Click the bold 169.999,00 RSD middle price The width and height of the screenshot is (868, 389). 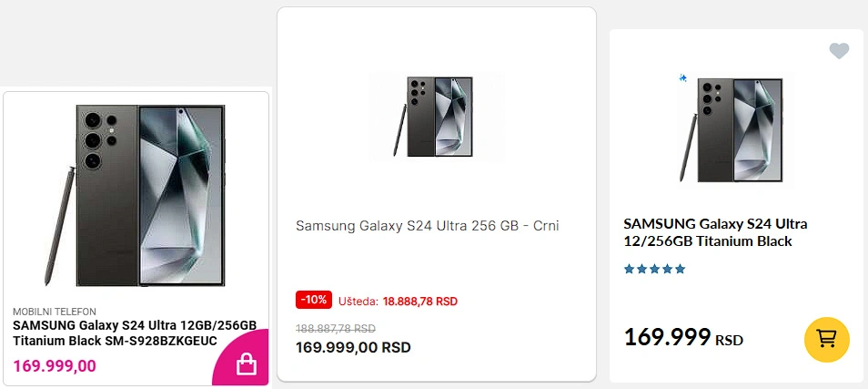point(353,347)
